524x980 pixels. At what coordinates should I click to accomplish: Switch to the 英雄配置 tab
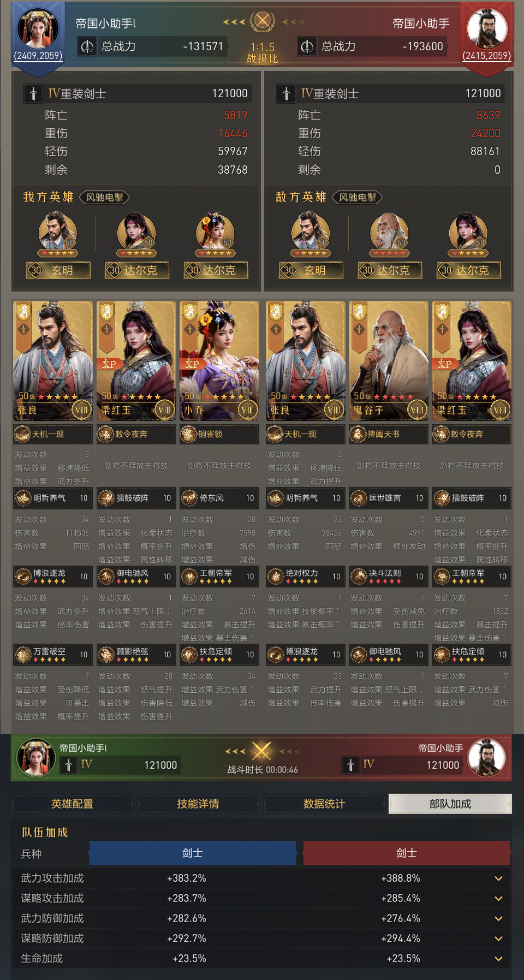pos(72,804)
